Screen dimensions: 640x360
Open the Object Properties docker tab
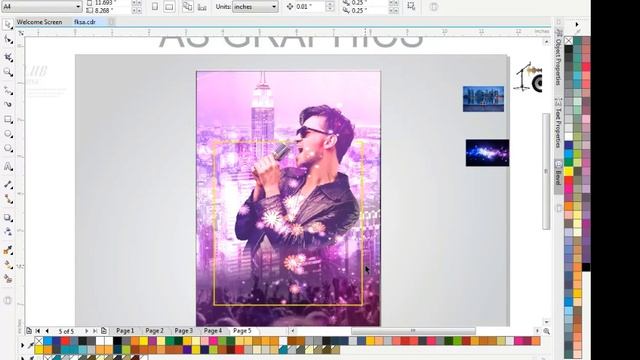(558, 58)
